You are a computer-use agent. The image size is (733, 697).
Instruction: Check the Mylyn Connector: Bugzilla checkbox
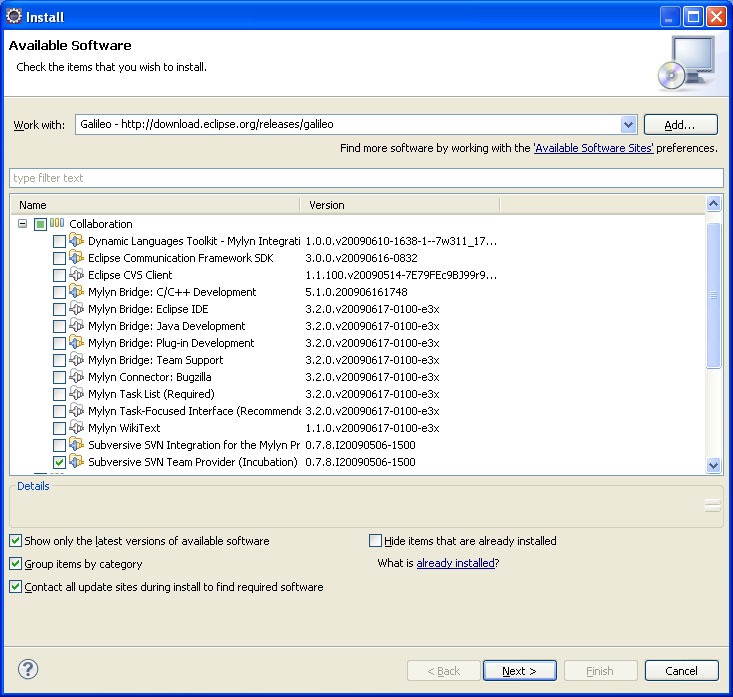(x=59, y=377)
